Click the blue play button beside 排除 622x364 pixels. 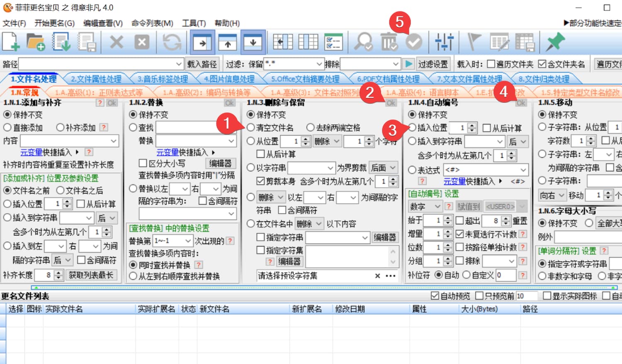408,64
